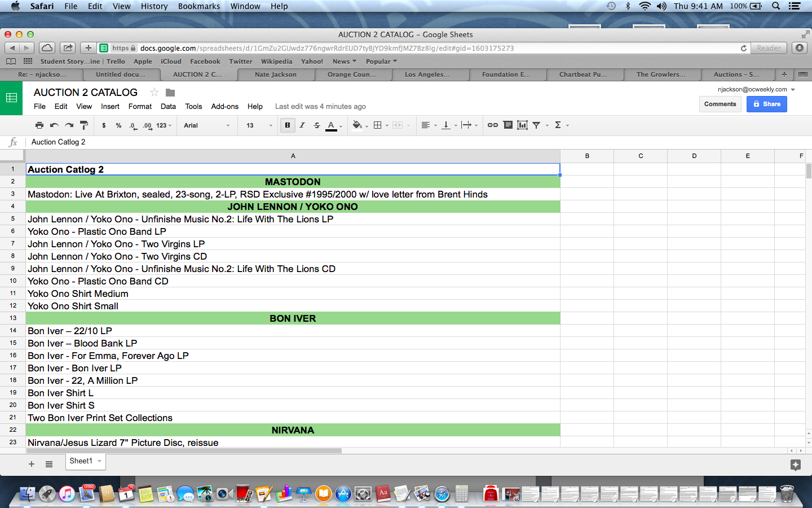Click the Explore icon at bottom right

795,465
